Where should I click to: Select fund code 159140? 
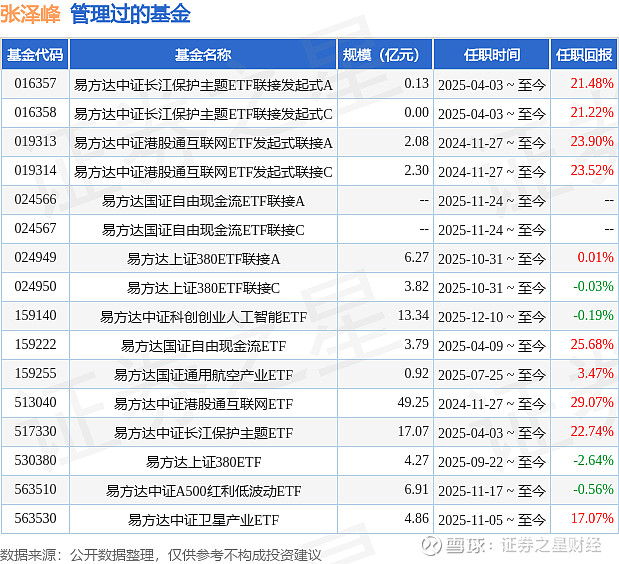pos(35,316)
